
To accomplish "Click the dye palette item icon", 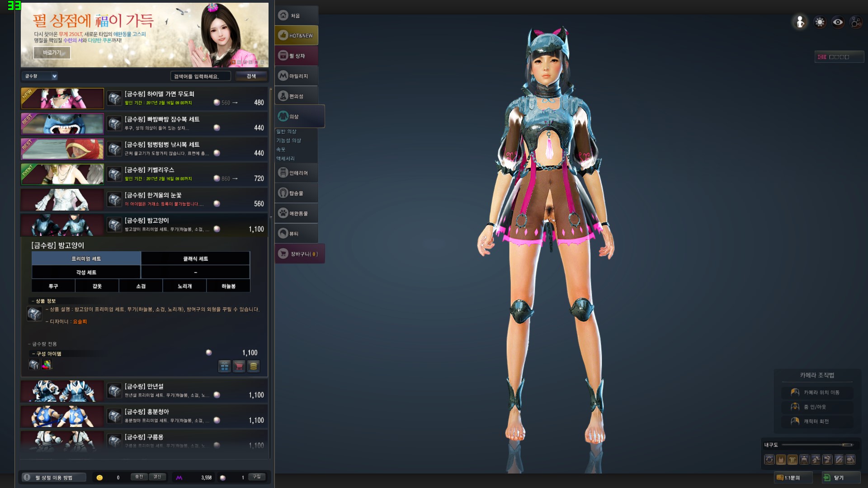I will coord(47,365).
